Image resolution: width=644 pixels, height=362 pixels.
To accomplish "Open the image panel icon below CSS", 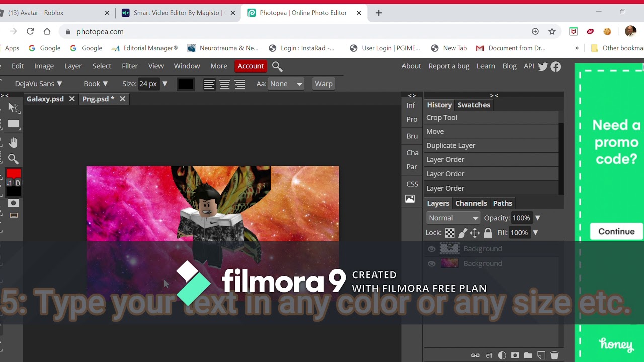I will coord(410,199).
